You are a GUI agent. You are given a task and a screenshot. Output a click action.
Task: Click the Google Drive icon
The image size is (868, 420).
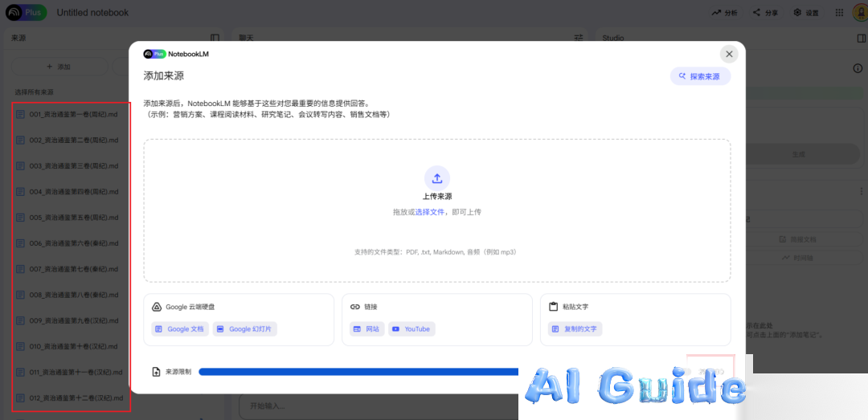(x=157, y=307)
